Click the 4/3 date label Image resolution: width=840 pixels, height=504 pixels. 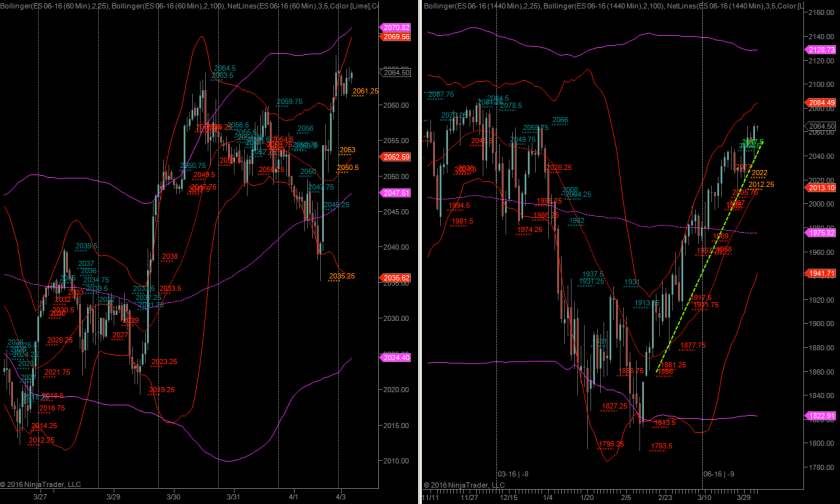340,497
